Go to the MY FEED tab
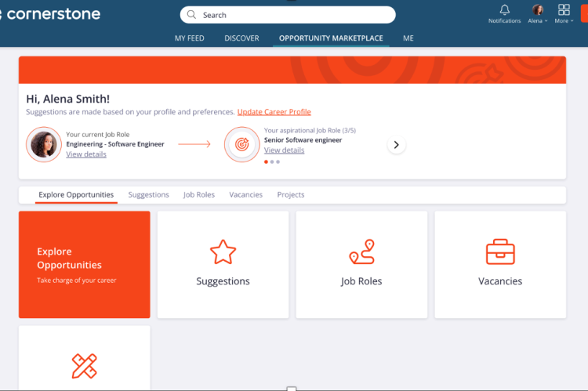 pyautogui.click(x=190, y=38)
